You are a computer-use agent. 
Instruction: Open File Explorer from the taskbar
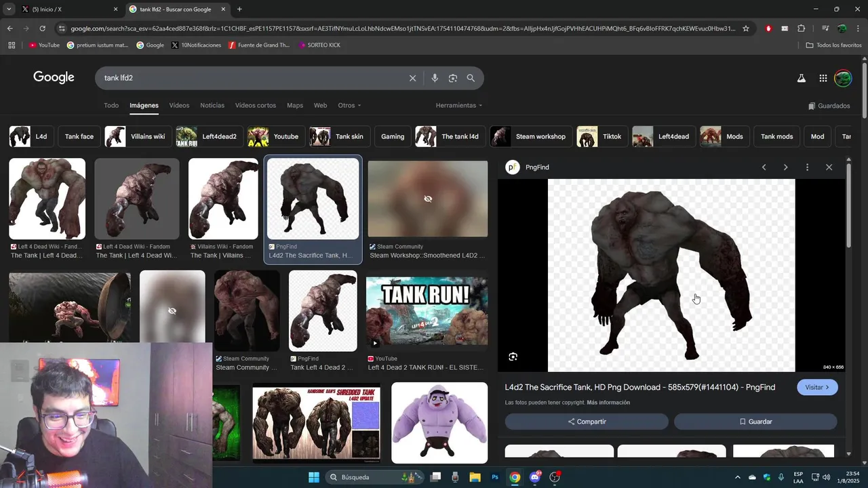pos(475,477)
